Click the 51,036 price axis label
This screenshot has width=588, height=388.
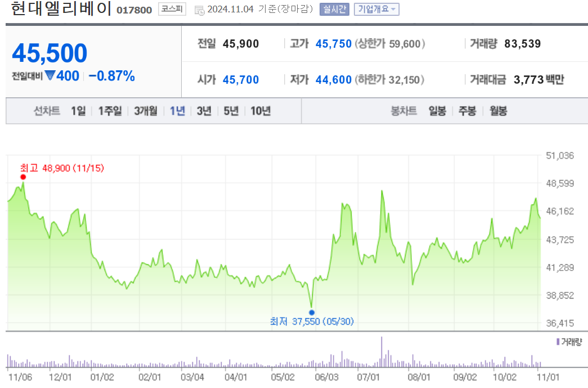pos(560,156)
